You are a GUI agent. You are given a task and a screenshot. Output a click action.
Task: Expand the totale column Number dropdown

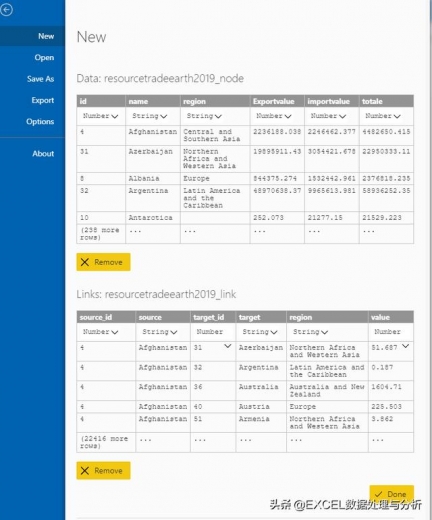(x=383, y=116)
